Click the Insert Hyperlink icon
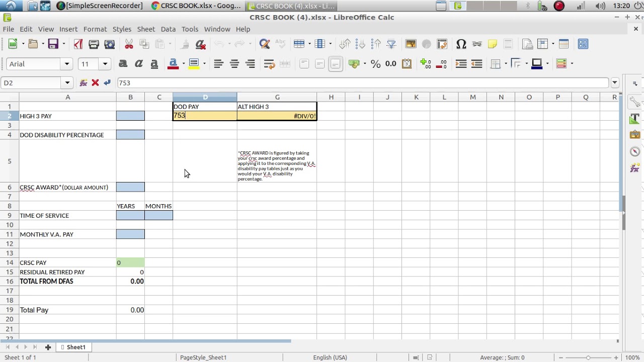Screen dimensions: 644x362 pyautogui.click(x=477, y=44)
